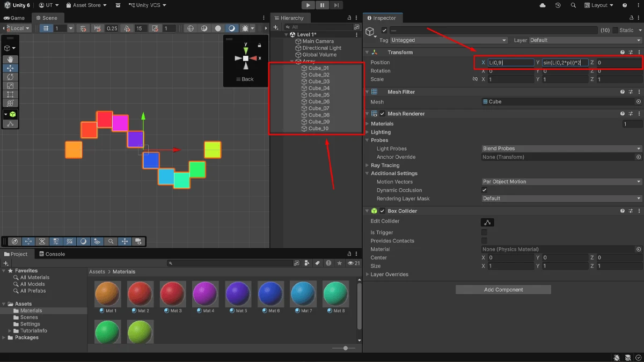
Task: Click the Add Component button
Action: 503,290
